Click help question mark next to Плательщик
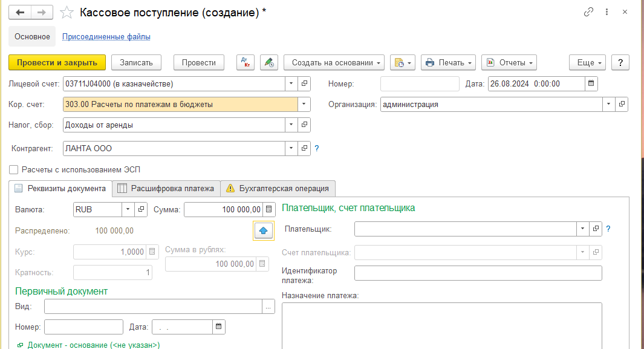644x349 pixels. pyautogui.click(x=608, y=229)
